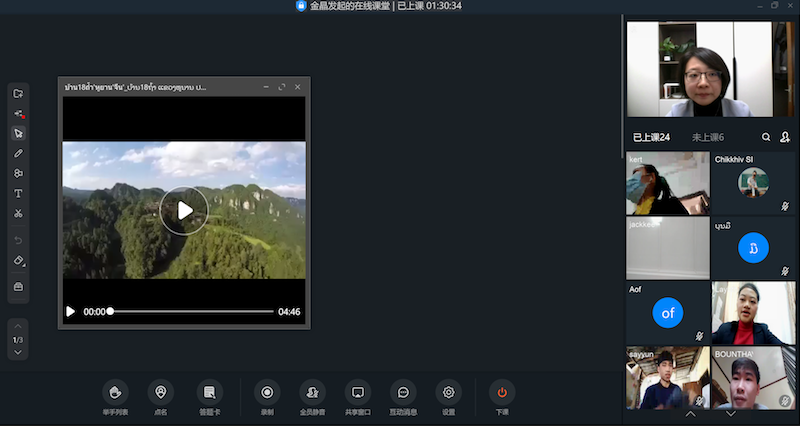
Task: Click the side panel scrollbar
Action: [622, 87]
